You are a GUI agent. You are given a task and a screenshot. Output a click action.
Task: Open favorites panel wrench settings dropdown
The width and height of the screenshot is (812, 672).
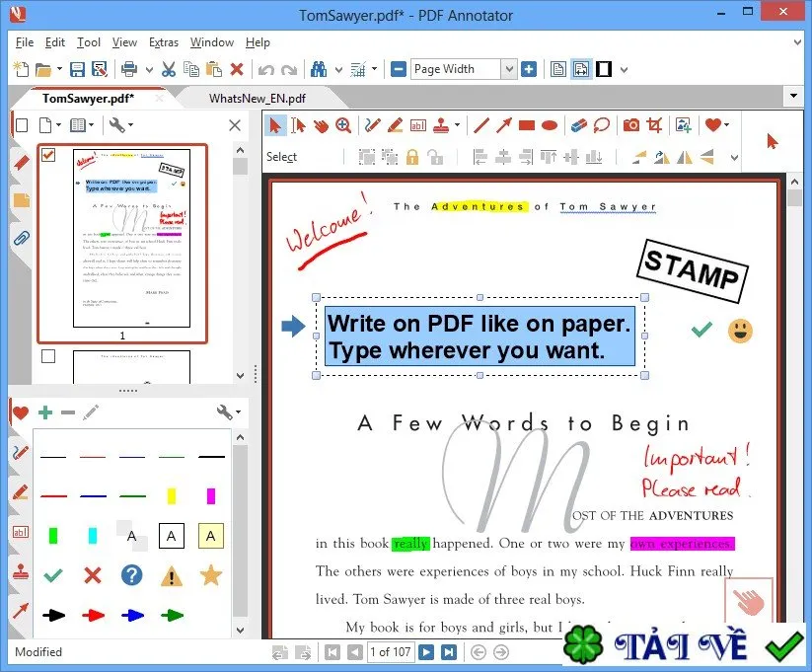(x=229, y=412)
